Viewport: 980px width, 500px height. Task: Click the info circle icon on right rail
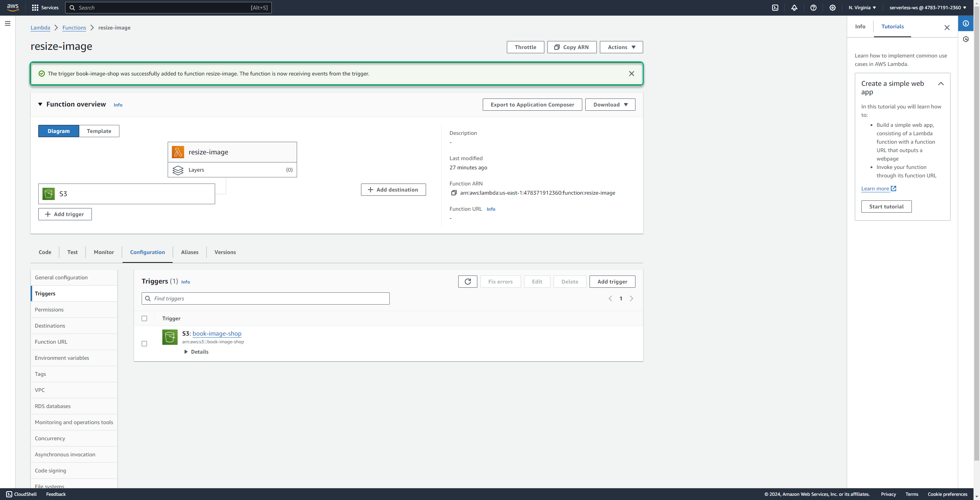(966, 23)
